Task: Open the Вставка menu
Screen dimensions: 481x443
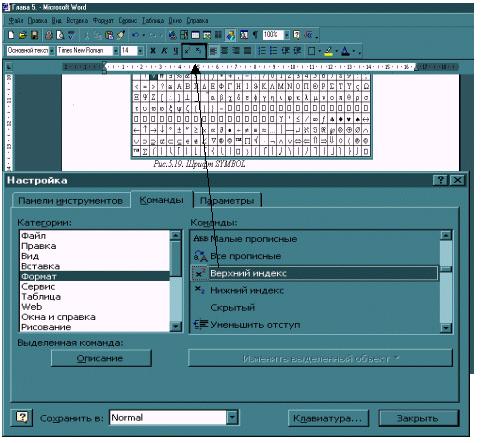Action: coord(77,21)
